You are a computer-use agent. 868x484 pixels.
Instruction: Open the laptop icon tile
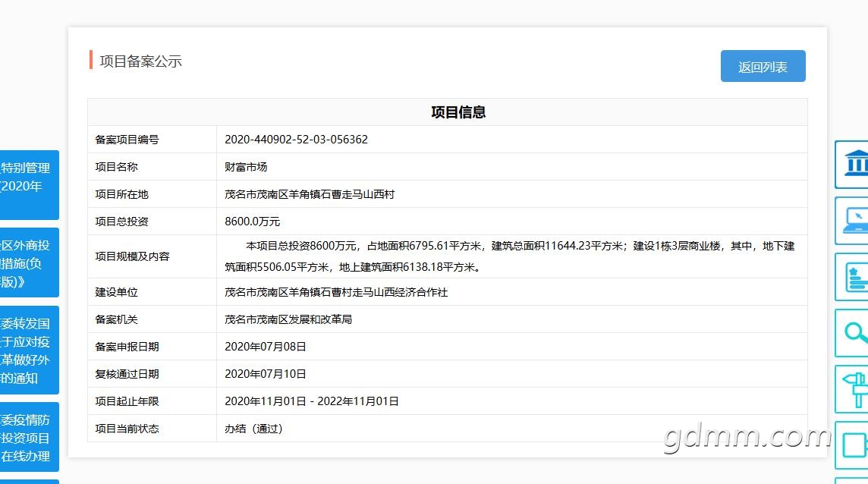pyautogui.click(x=851, y=221)
